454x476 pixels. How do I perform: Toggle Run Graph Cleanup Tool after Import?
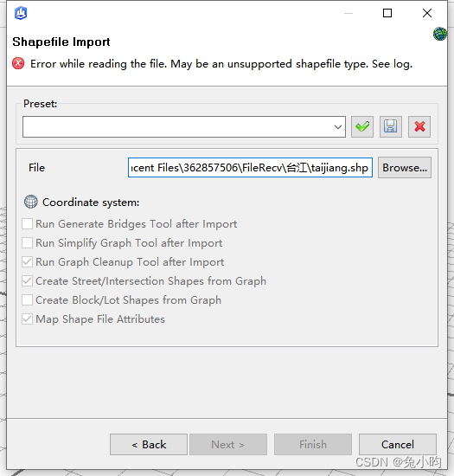pyautogui.click(x=28, y=262)
